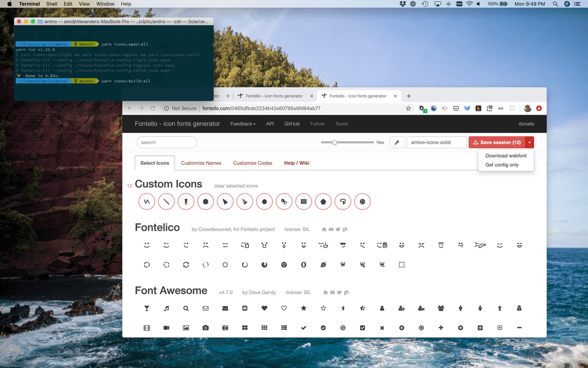Open the Feedback dropdown in the navbar
This screenshot has width=588, height=368.
[x=243, y=124]
